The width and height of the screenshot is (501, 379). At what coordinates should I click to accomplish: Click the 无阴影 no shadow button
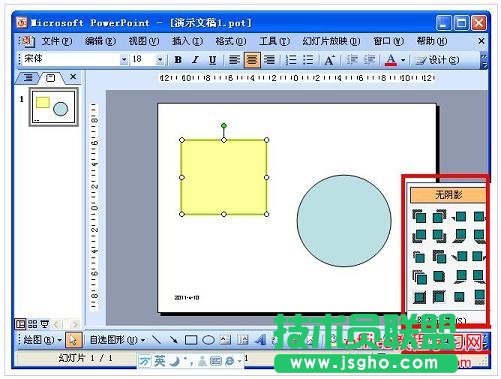(448, 195)
